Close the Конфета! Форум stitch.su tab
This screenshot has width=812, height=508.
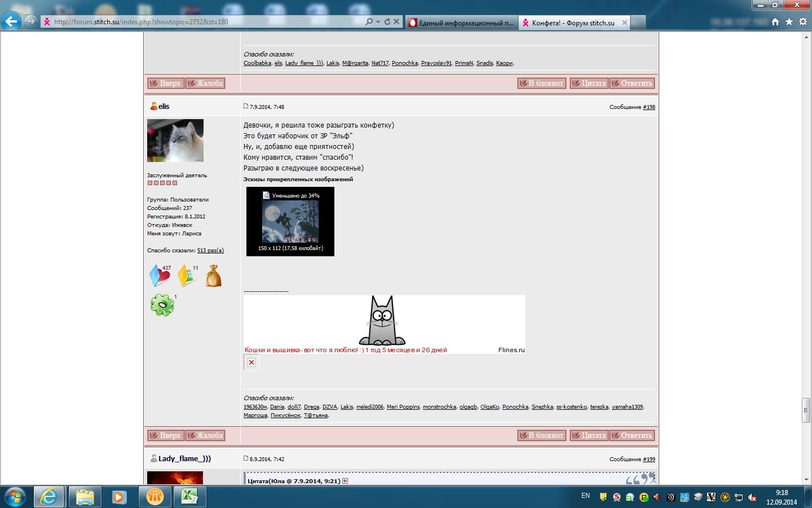click(624, 23)
